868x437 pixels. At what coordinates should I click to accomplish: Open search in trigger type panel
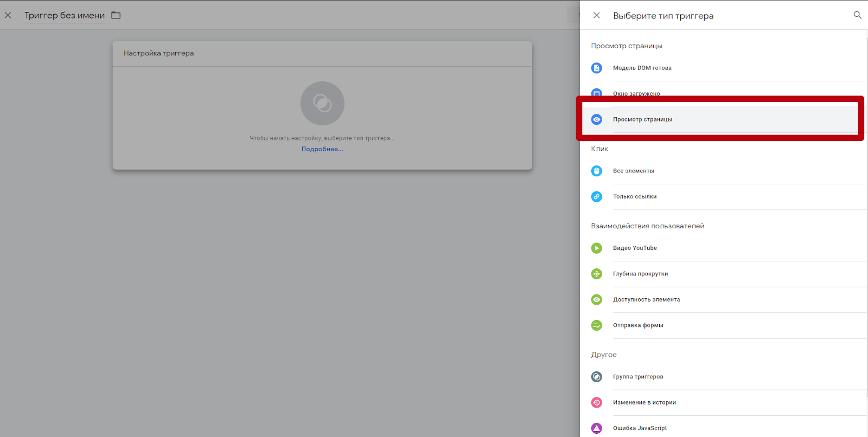pyautogui.click(x=857, y=15)
